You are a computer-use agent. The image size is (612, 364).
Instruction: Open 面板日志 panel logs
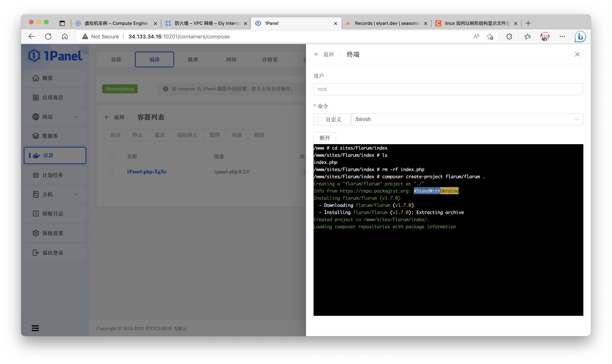[55, 213]
